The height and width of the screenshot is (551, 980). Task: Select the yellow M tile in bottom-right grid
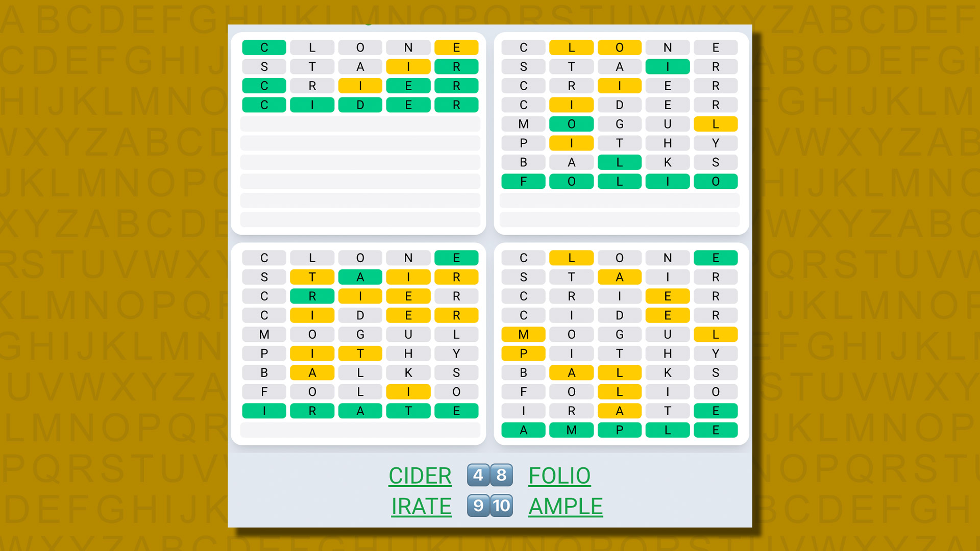point(523,334)
